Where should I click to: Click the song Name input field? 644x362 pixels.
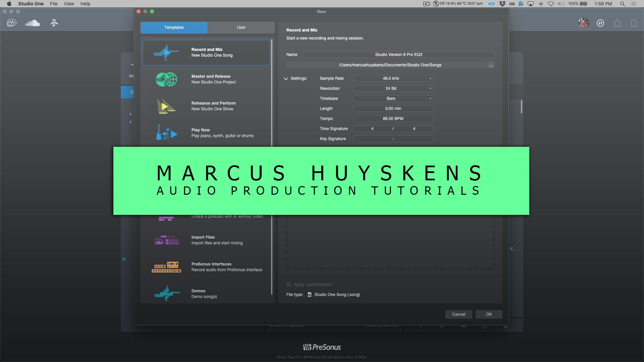398,55
